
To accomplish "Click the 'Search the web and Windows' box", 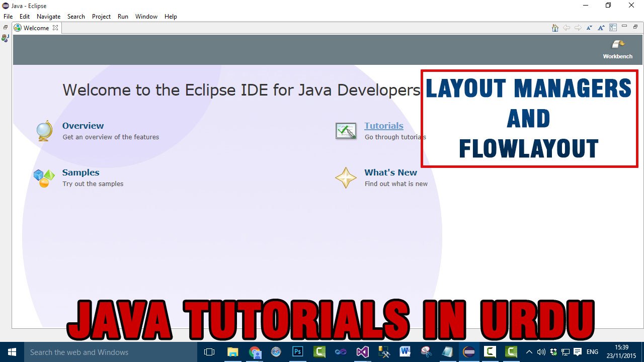I will coord(111,352).
